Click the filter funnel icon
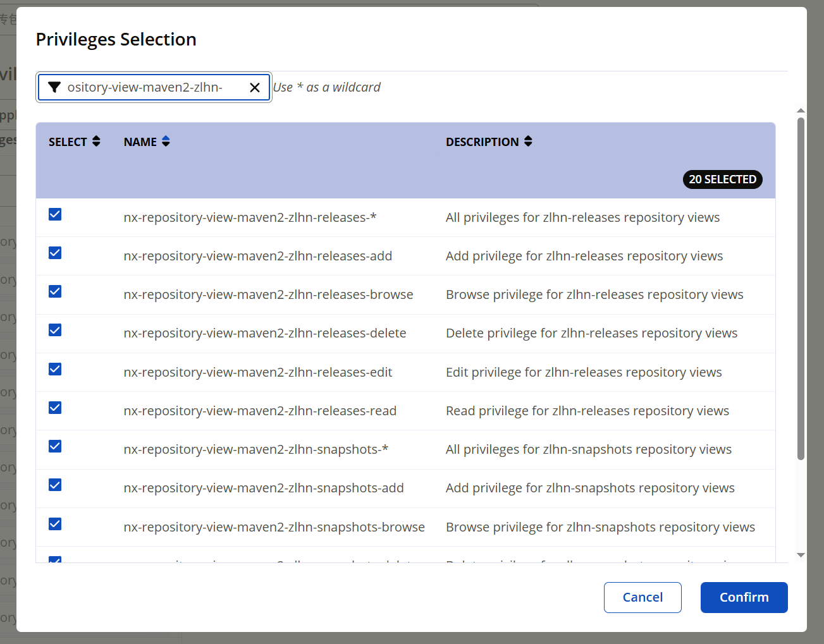The height and width of the screenshot is (644, 824). point(54,87)
